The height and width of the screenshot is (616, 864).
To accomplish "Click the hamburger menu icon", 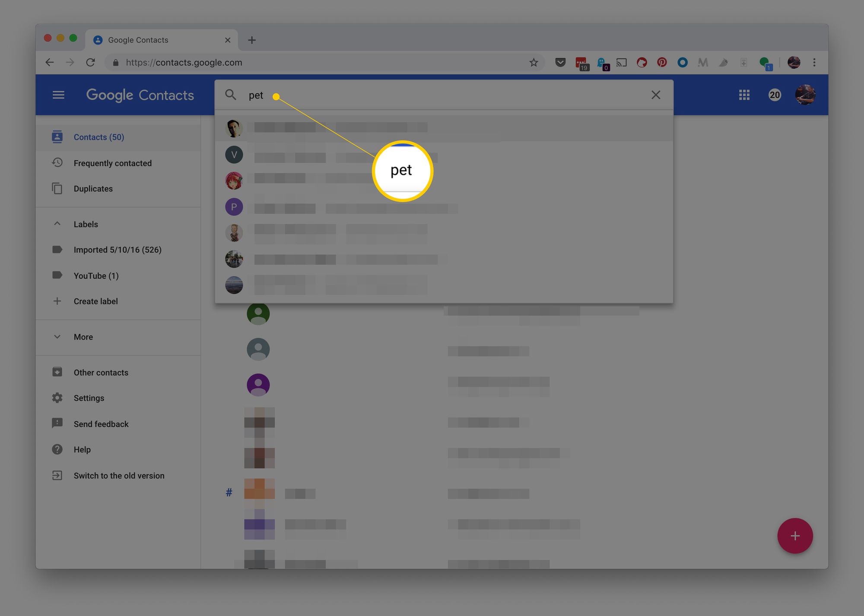I will (59, 95).
